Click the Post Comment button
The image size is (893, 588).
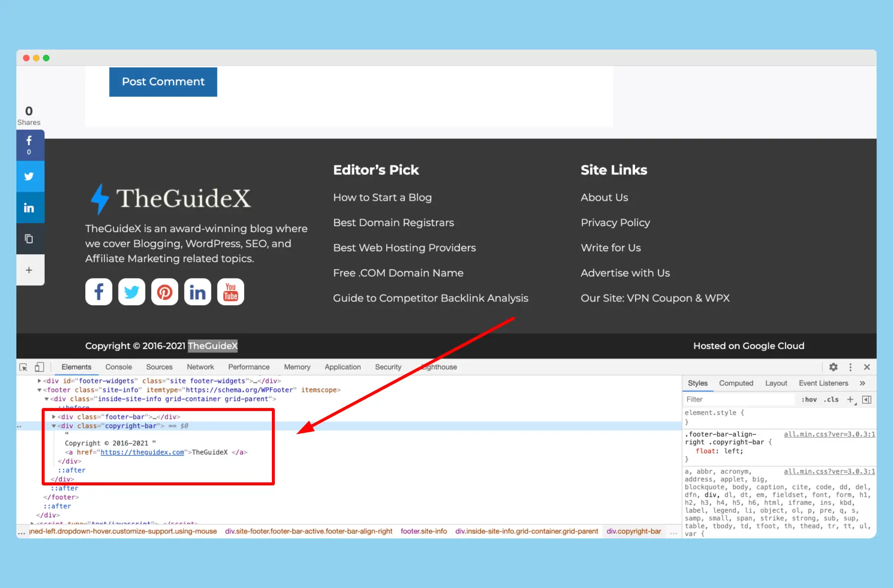tap(163, 81)
